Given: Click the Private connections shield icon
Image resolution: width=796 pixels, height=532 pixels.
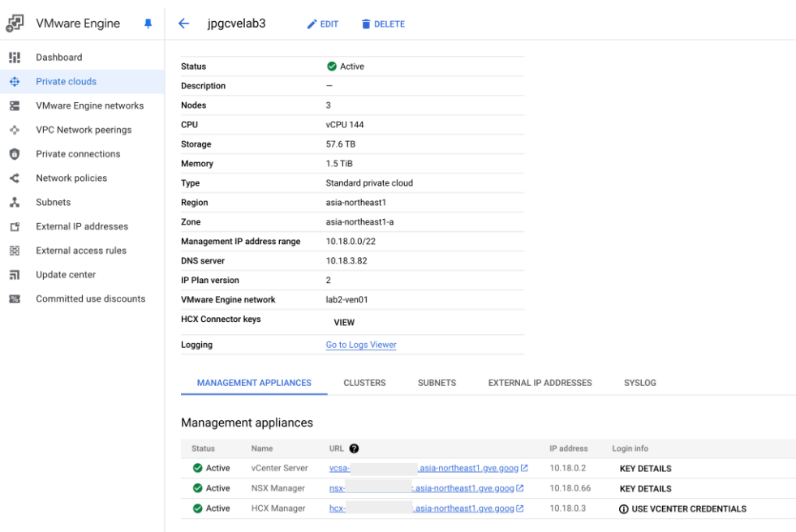Looking at the screenshot, I should tap(15, 154).
